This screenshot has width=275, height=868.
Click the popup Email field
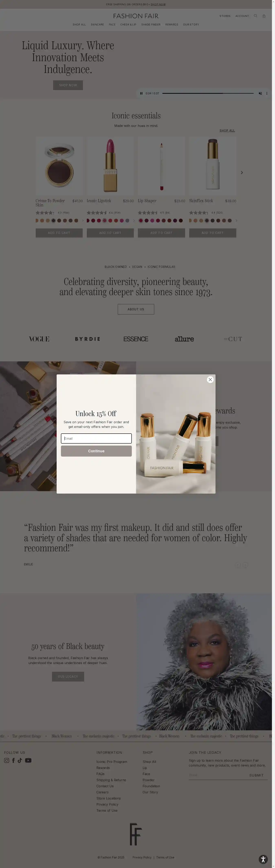point(96,438)
